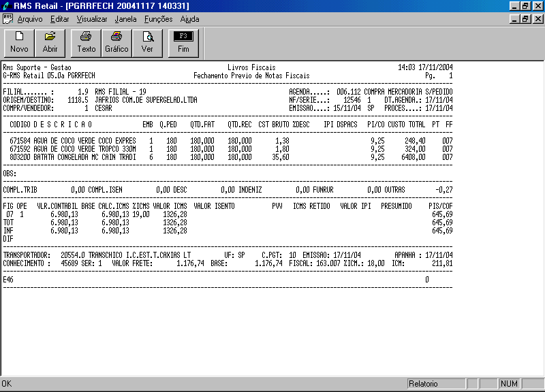Open the Janela menu
545x392 pixels.
coord(125,19)
